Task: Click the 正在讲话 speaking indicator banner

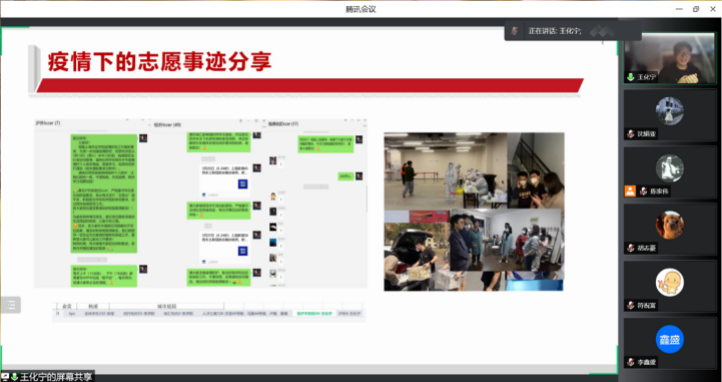Action: click(x=572, y=31)
